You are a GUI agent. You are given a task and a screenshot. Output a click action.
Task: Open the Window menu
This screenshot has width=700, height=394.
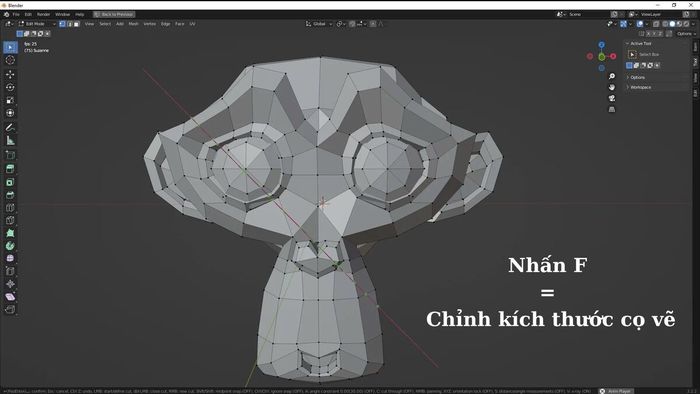(x=62, y=14)
